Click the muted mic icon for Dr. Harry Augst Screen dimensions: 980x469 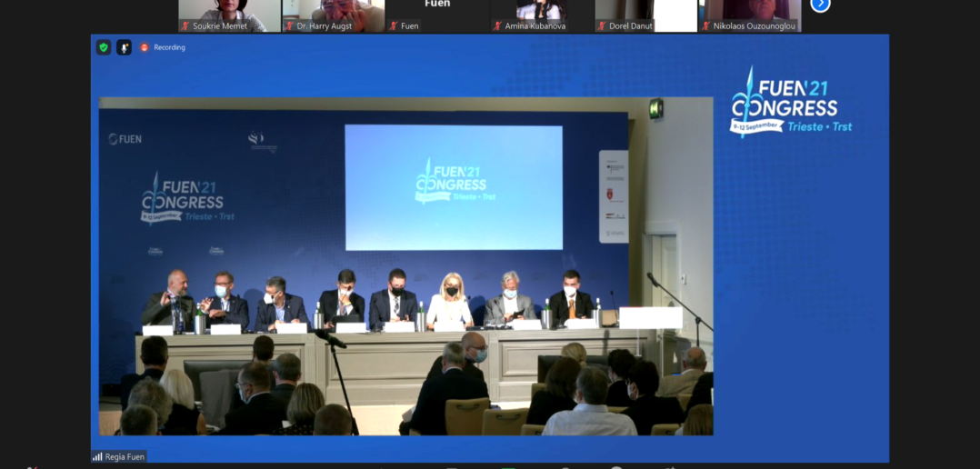(289, 26)
